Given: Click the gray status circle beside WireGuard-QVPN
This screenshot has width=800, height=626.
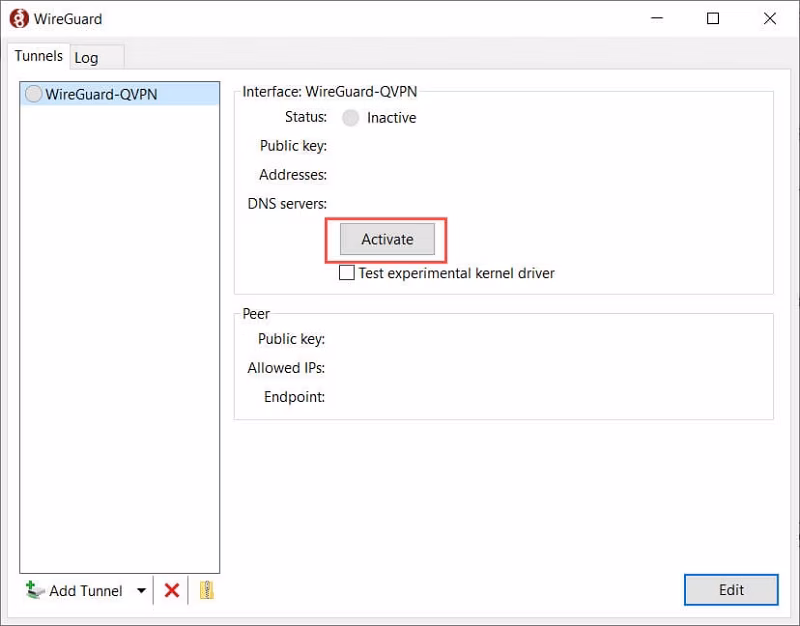Looking at the screenshot, I should click(x=34, y=94).
